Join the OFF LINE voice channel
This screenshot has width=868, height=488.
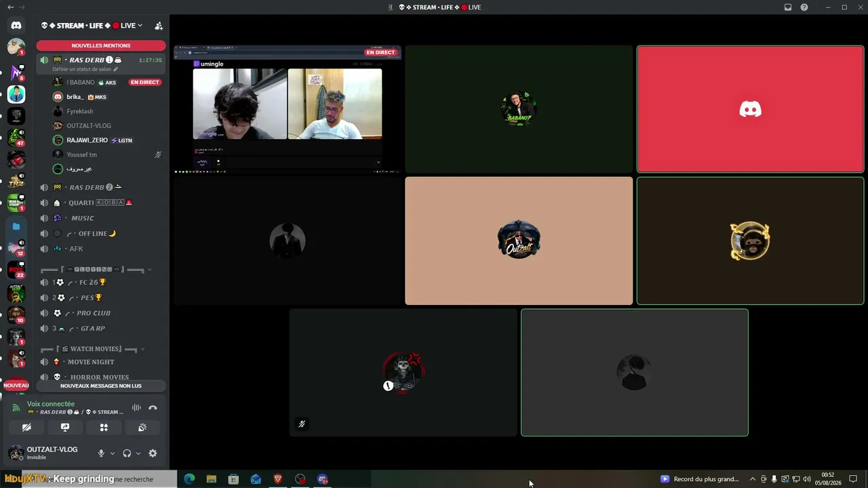tap(101, 234)
